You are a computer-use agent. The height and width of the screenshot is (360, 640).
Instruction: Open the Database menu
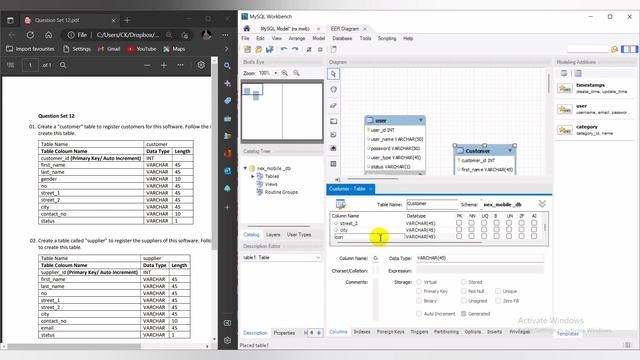pyautogui.click(x=342, y=38)
